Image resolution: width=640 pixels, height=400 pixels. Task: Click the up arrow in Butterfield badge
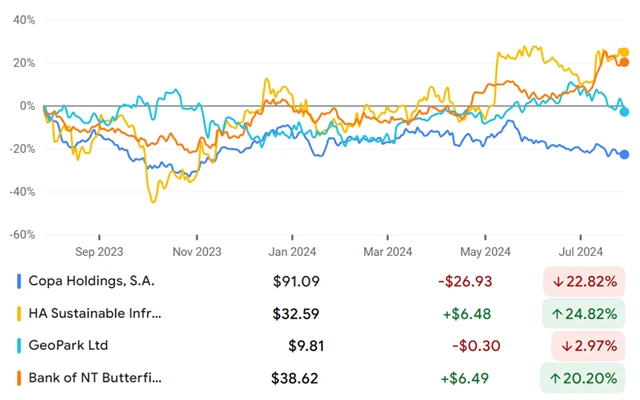[x=556, y=379]
